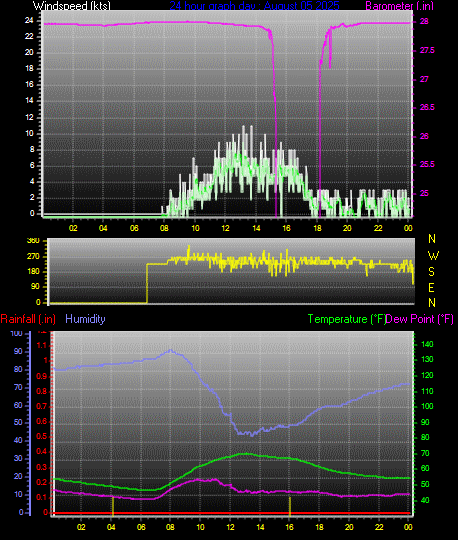
Task: Click the windspeed axis value 24
Action: [x=29, y=21]
